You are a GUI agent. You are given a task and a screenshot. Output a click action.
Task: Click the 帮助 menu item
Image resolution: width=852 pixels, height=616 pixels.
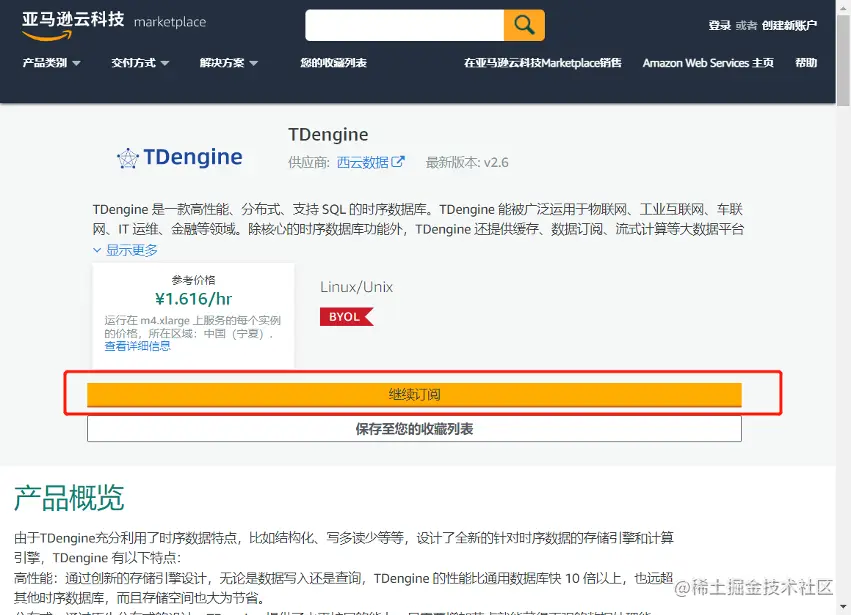pos(807,61)
